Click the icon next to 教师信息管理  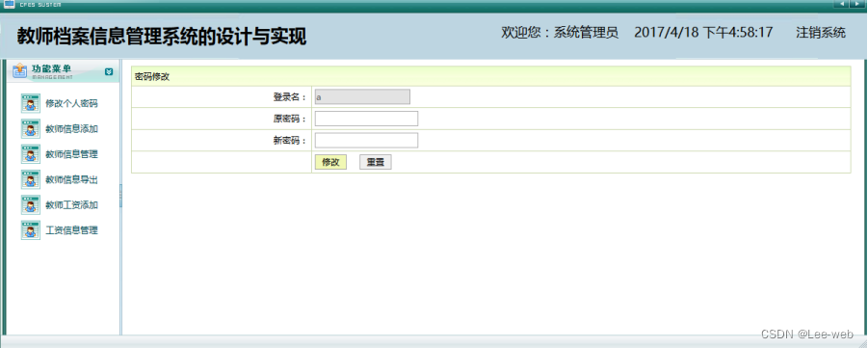[31, 154]
